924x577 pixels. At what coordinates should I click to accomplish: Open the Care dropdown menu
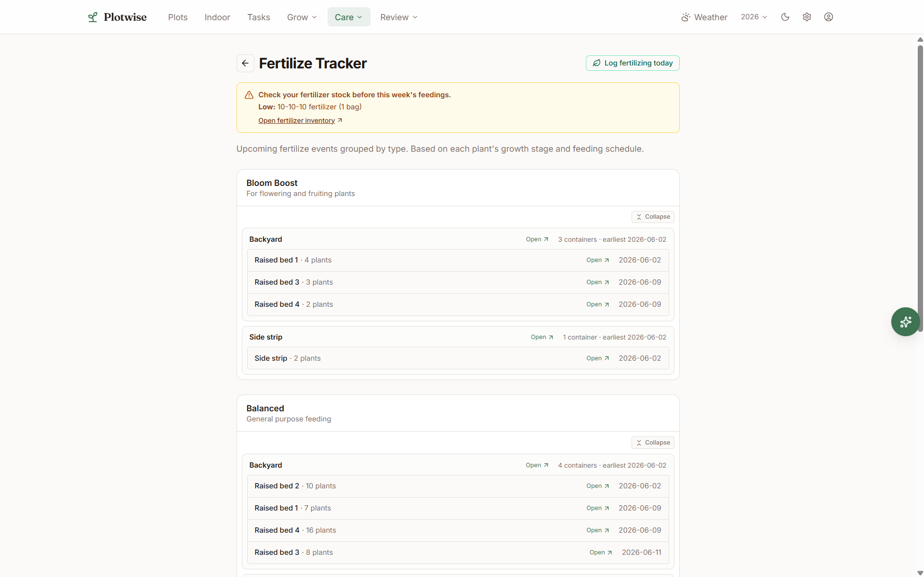tap(349, 17)
